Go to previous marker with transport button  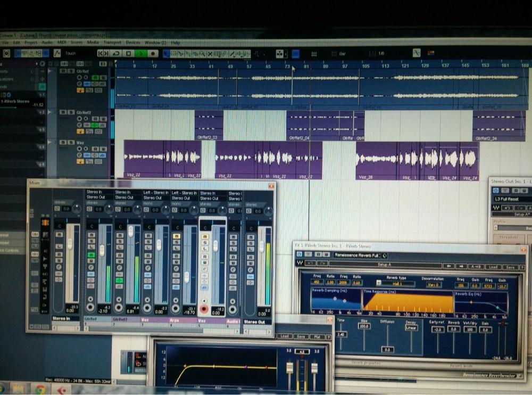[101, 53]
